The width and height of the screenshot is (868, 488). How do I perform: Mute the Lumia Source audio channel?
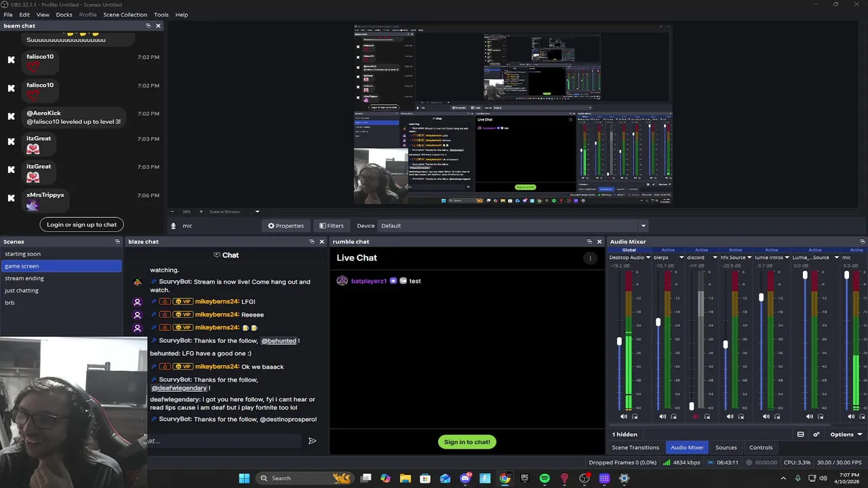click(x=810, y=417)
